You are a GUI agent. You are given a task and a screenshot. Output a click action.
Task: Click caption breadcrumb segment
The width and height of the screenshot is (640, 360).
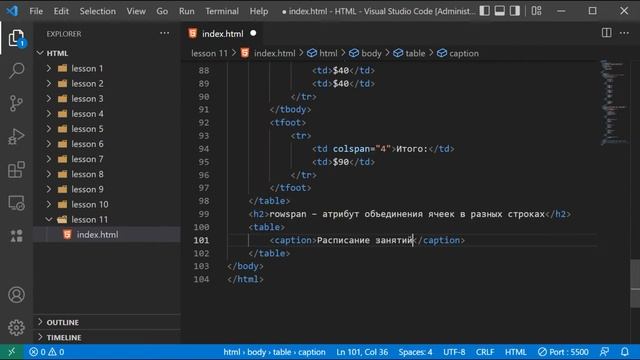[458, 53]
